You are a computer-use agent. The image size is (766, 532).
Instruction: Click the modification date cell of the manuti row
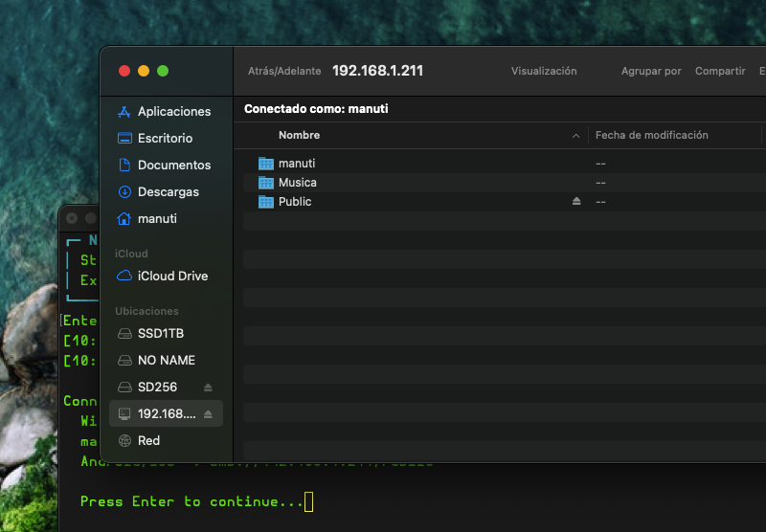(600, 164)
